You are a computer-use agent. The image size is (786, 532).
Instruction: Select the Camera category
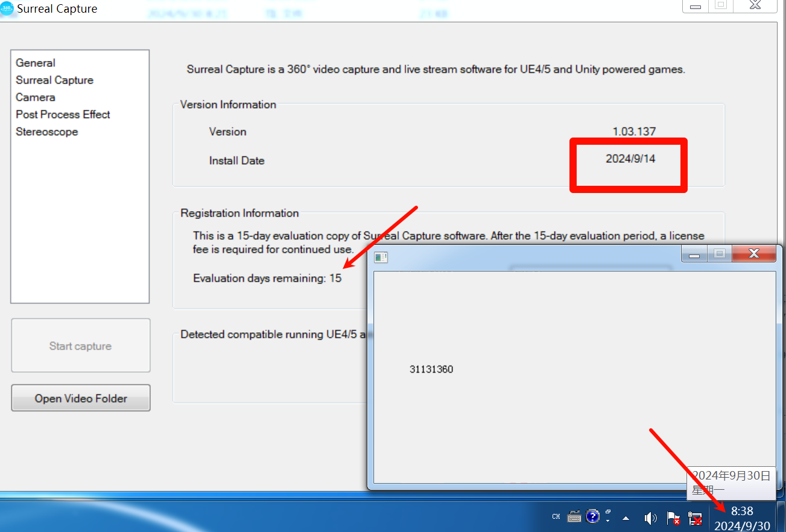point(36,97)
